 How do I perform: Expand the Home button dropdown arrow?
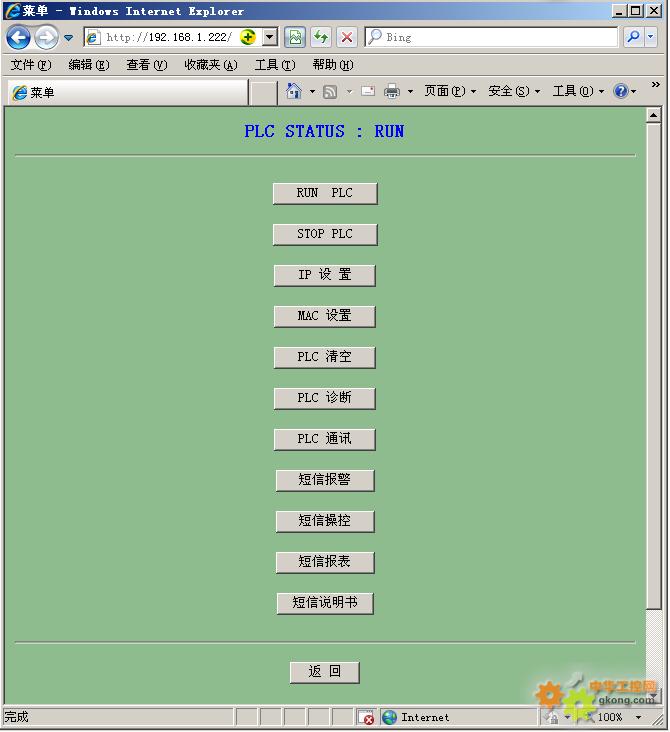coord(312,92)
